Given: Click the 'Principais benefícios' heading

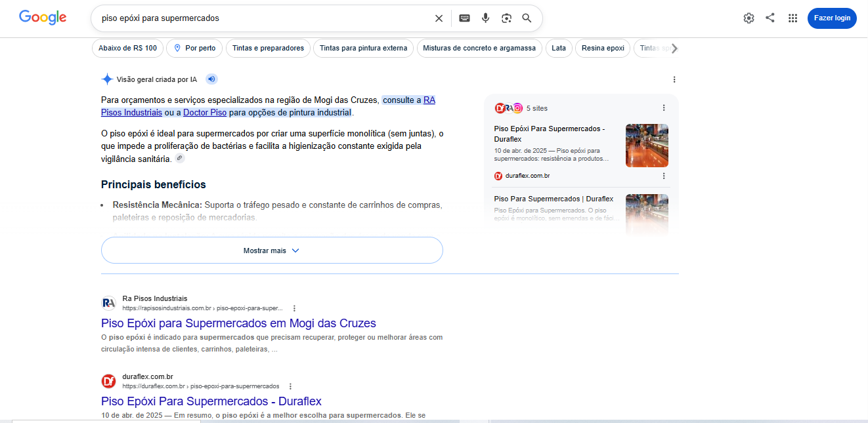Looking at the screenshot, I should pos(154,184).
